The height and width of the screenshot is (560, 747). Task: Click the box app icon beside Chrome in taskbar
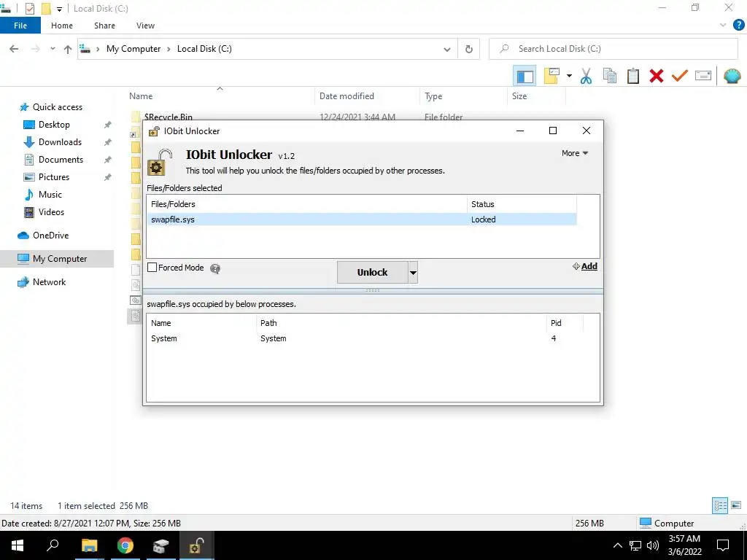click(161, 545)
